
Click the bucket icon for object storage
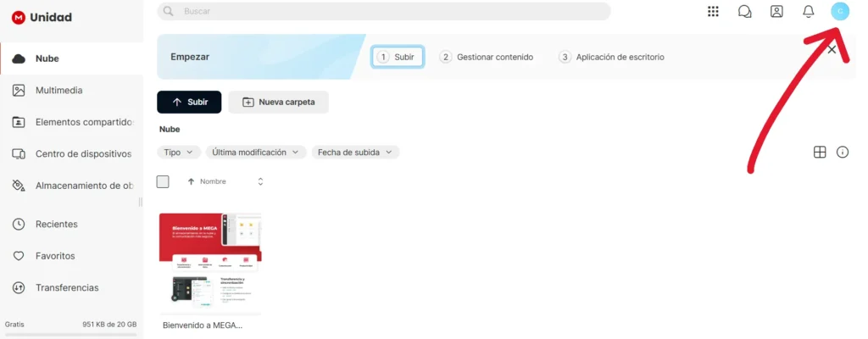tap(19, 186)
